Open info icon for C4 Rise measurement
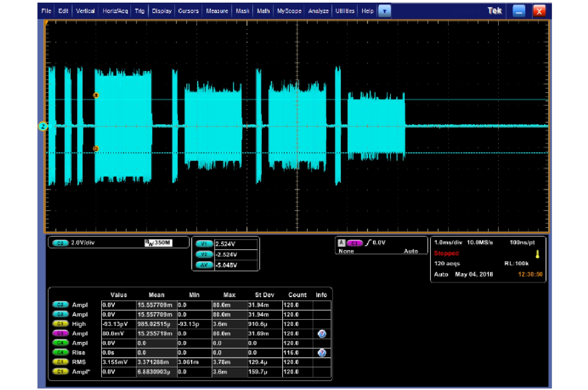The width and height of the screenshot is (588, 390). pos(321,353)
